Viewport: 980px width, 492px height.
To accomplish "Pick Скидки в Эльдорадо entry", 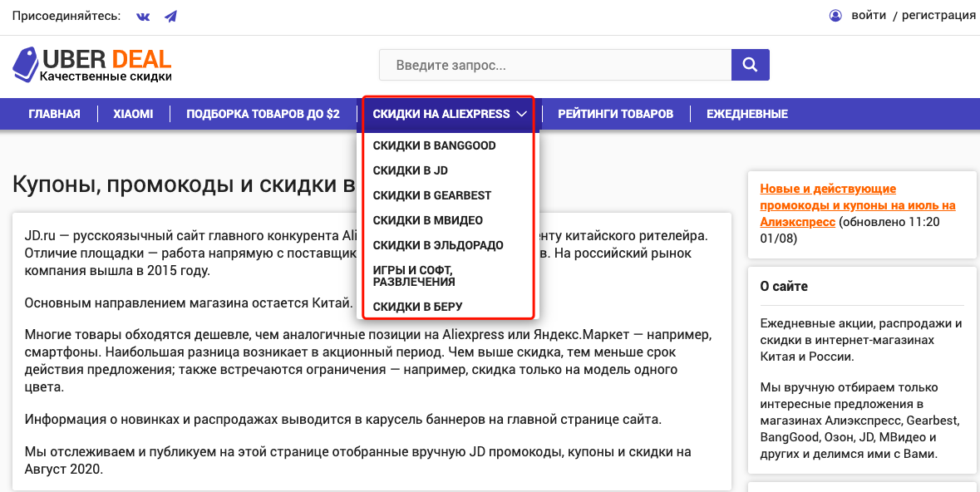I will click(x=438, y=246).
